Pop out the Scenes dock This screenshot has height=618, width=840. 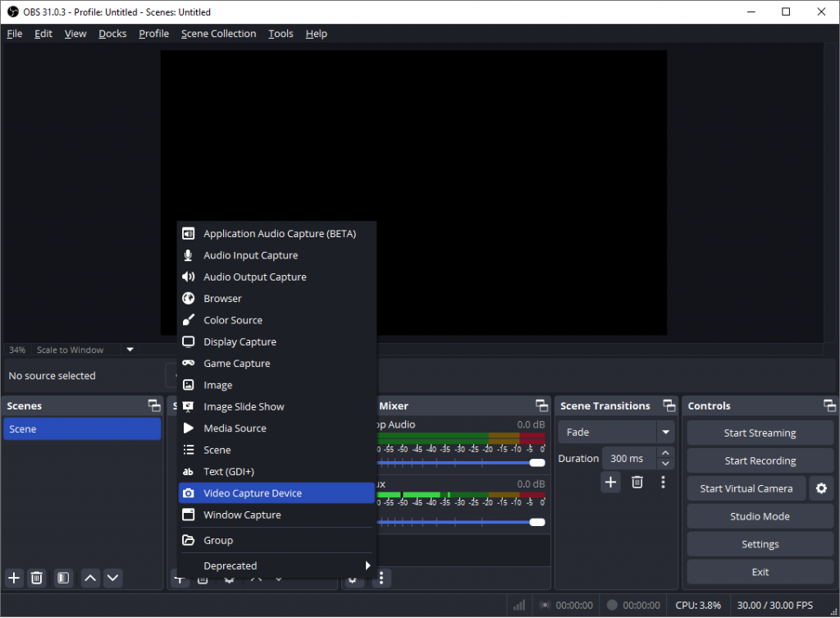[x=154, y=405]
